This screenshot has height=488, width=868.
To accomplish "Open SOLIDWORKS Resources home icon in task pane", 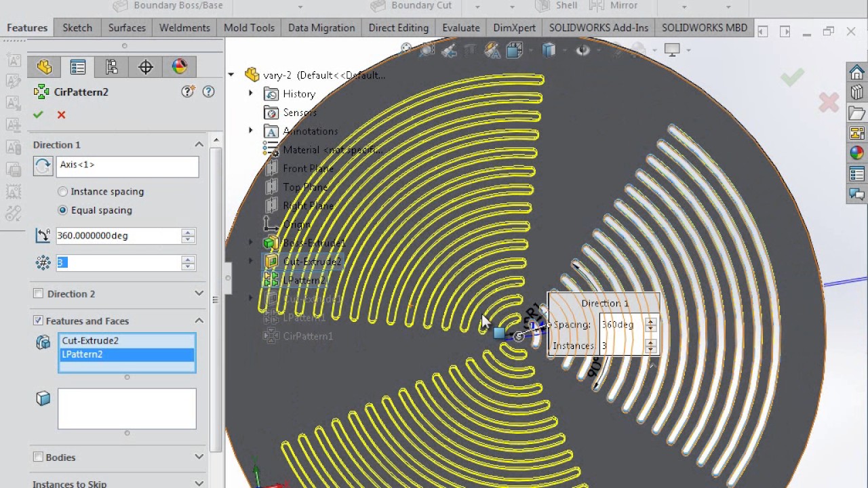I will click(x=857, y=72).
